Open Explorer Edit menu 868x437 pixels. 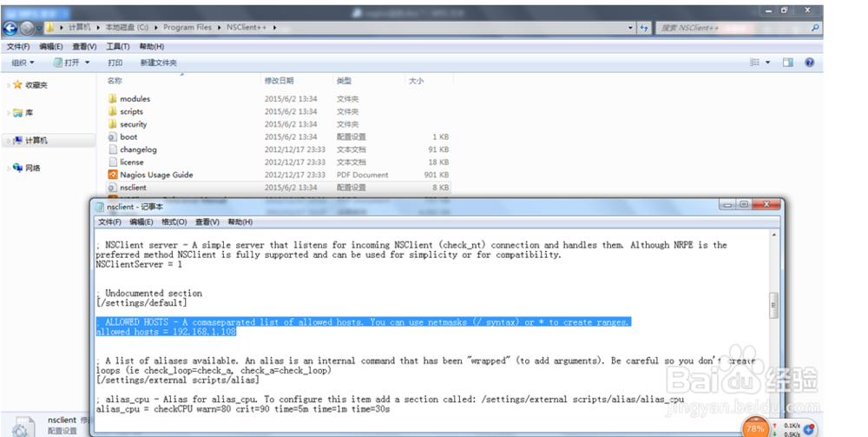tap(51, 47)
